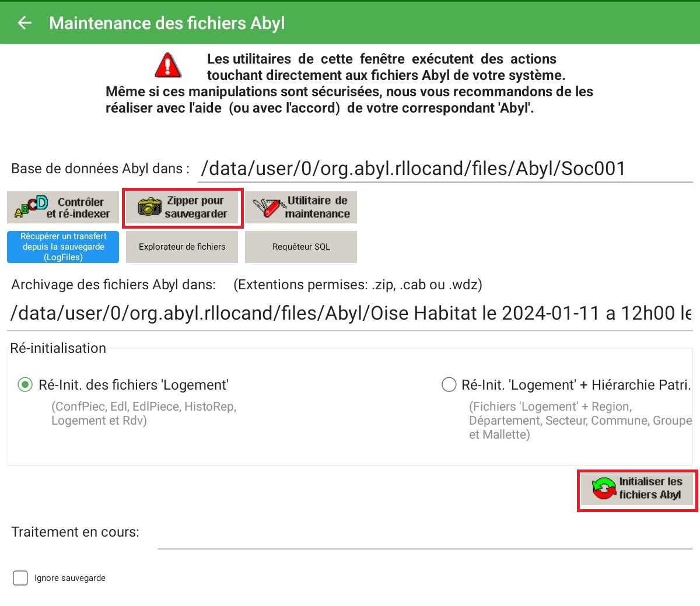Focus the Oise Habitat archive path field
The width and height of the screenshot is (700, 606).
click(350, 313)
